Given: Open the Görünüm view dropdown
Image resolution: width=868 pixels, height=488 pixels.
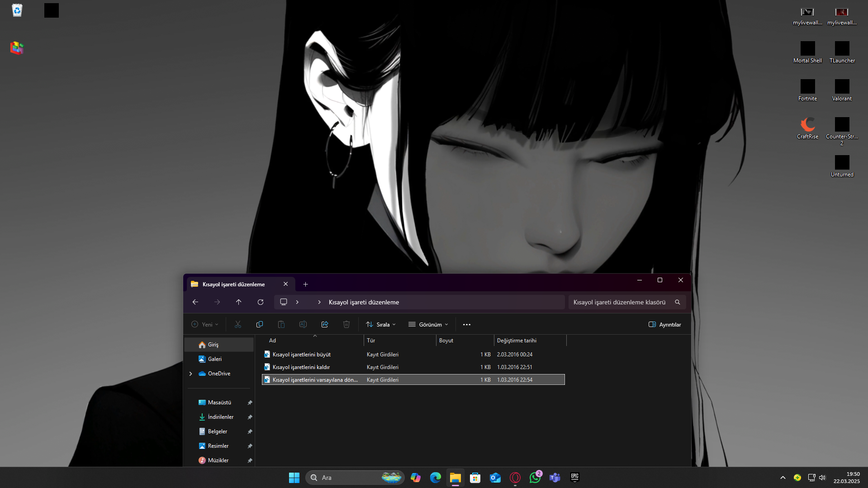Looking at the screenshot, I should pos(428,324).
